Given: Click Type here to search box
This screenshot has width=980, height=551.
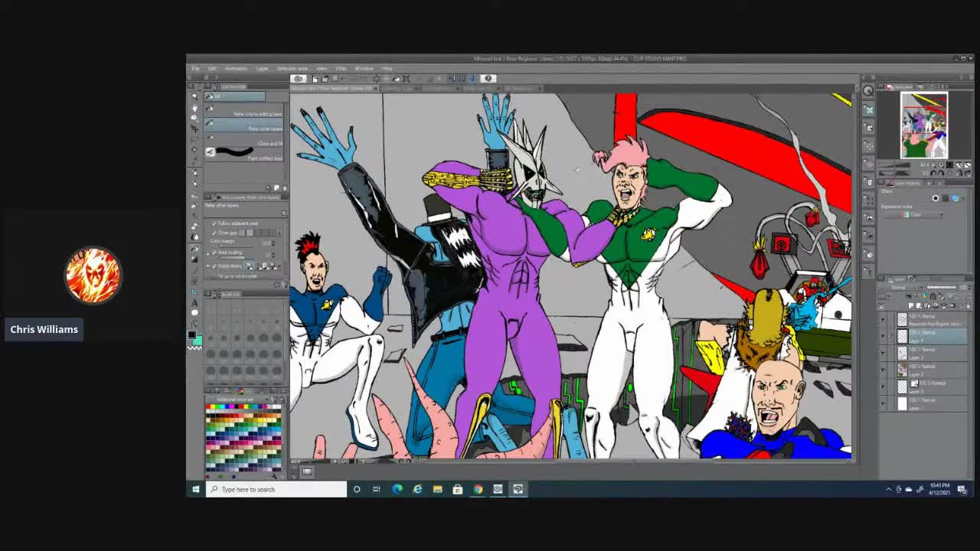Looking at the screenshot, I should [276, 489].
